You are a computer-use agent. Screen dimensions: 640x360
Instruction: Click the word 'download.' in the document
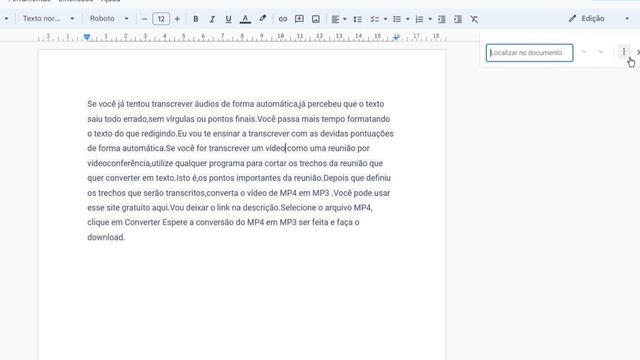[x=106, y=237]
